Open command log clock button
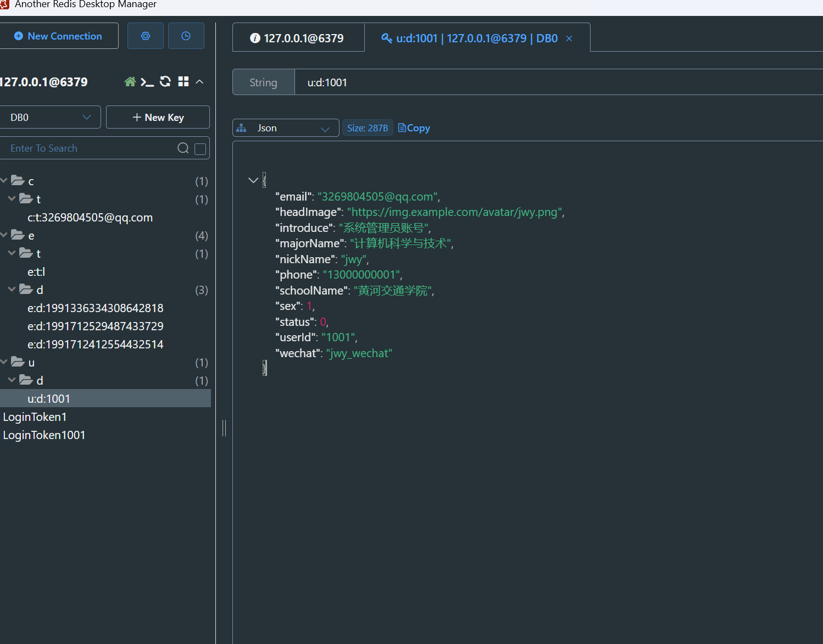This screenshot has height=644, width=823. click(186, 36)
